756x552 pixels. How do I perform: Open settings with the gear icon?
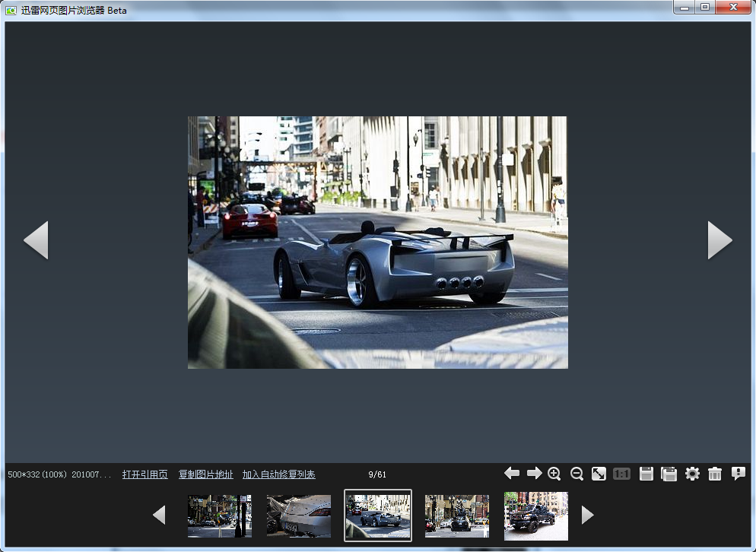pos(692,474)
